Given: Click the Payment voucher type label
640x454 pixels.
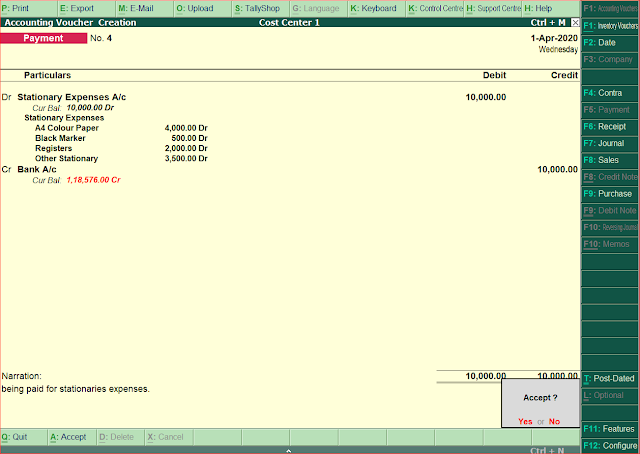Looking at the screenshot, I should (x=43, y=38).
